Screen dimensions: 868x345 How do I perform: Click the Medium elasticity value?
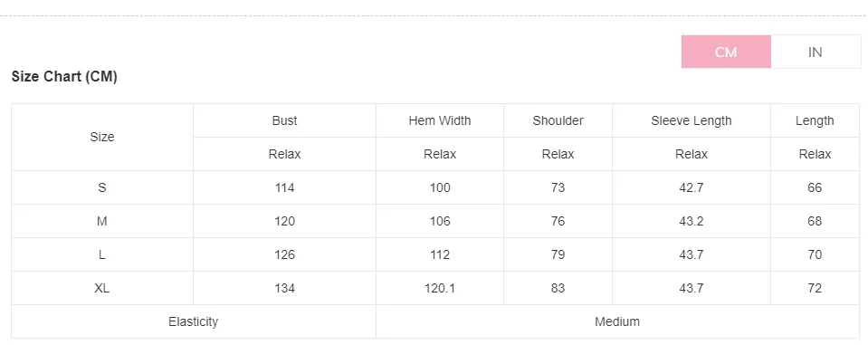click(617, 321)
